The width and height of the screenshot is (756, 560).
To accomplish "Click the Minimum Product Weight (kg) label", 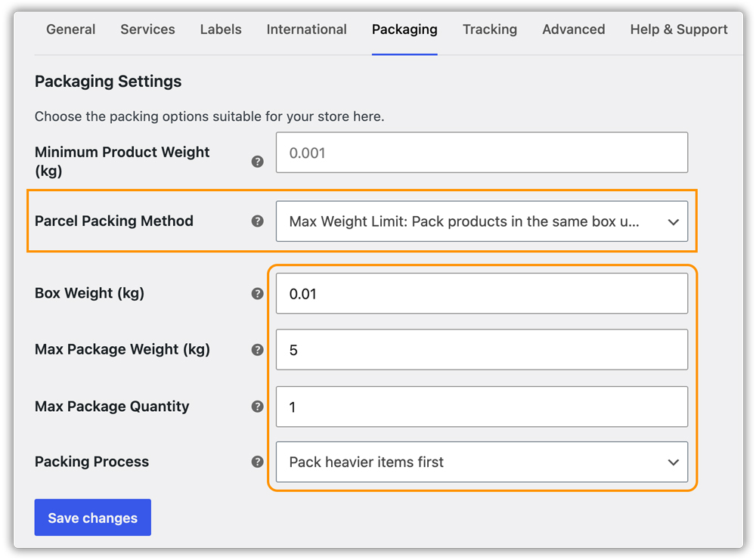I will coord(122,161).
